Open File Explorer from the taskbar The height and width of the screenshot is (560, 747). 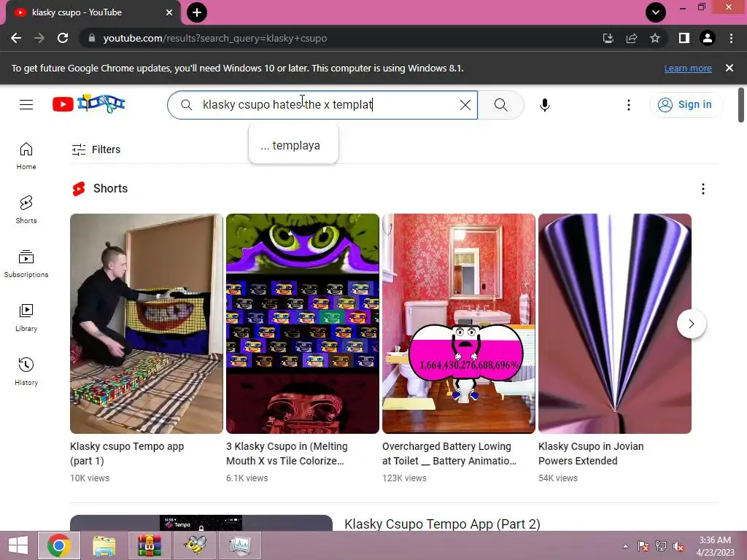[x=104, y=545]
